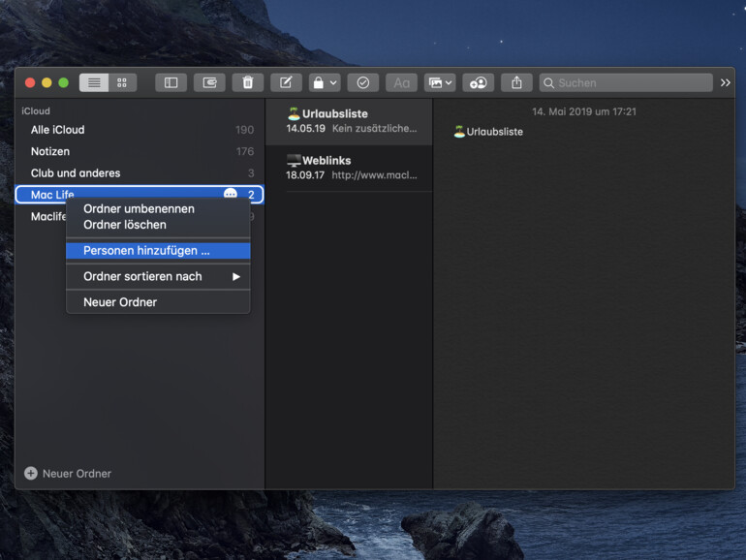Screen dimensions: 746x560
Task: Choose Neuer Ordner in context menu
Action: [x=158, y=302]
